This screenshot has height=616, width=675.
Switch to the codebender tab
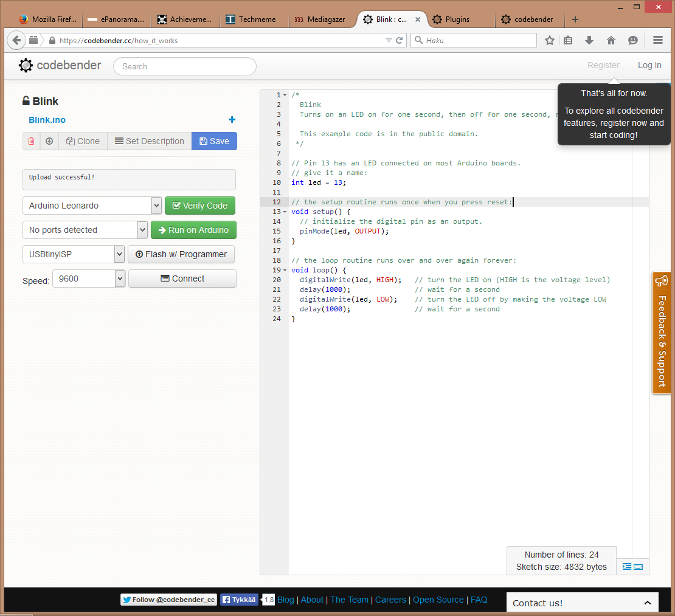click(x=528, y=19)
